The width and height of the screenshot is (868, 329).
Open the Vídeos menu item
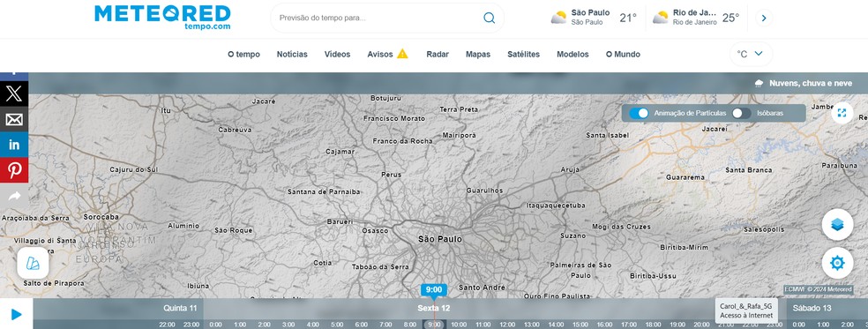[x=337, y=55]
